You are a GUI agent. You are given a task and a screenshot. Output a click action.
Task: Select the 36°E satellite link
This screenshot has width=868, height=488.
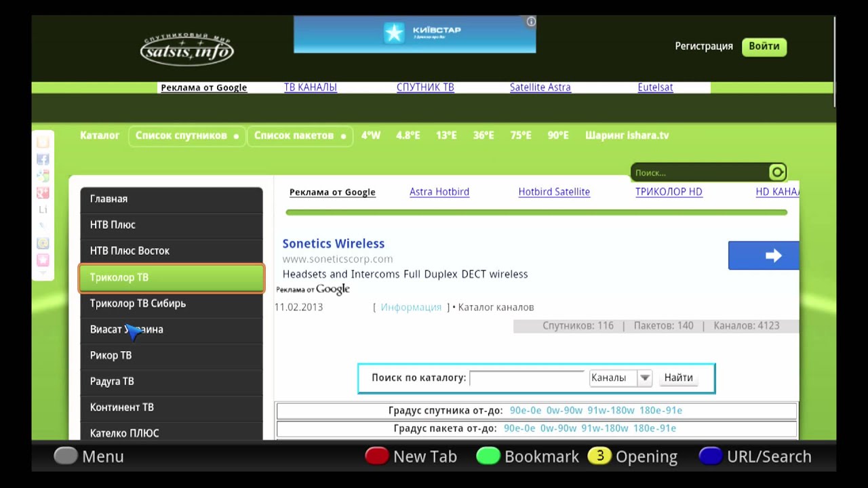[484, 136]
